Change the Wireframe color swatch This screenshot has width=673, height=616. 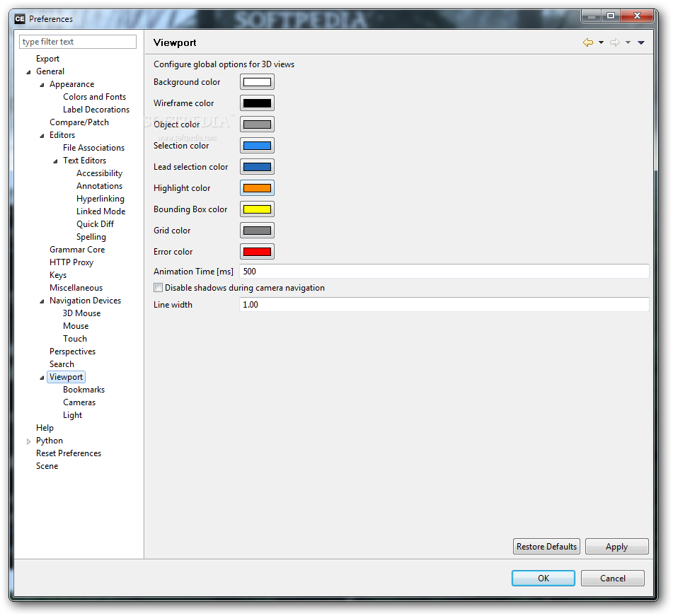click(x=257, y=103)
